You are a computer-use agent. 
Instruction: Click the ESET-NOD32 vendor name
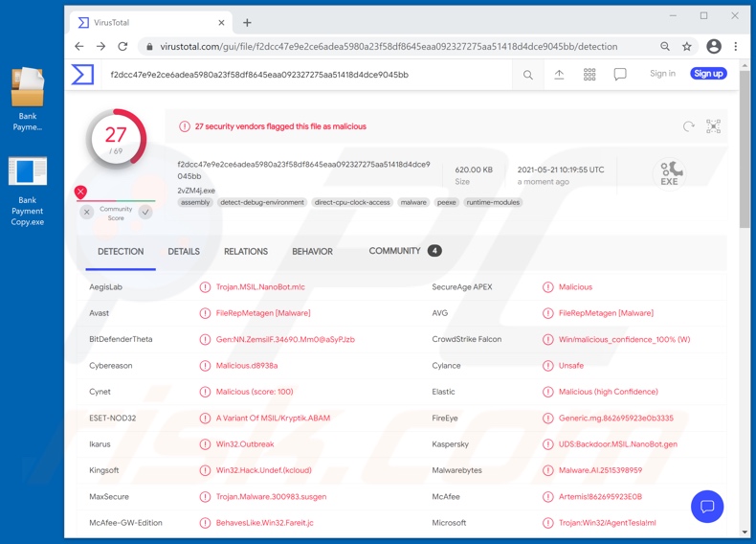(x=112, y=419)
